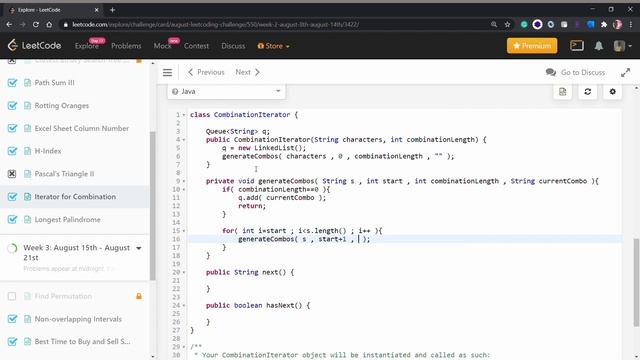The image size is (640, 360).
Task: Click the page's right scrollbar thumb
Action: click(636, 282)
